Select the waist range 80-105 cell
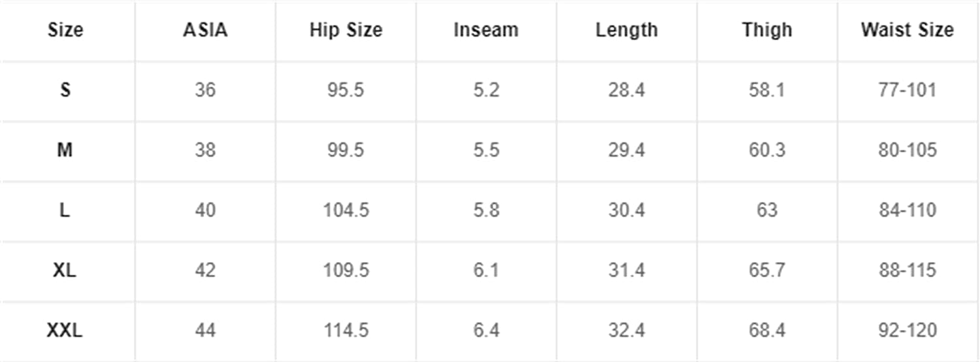Viewport: 980px width, 362px height. [907, 150]
